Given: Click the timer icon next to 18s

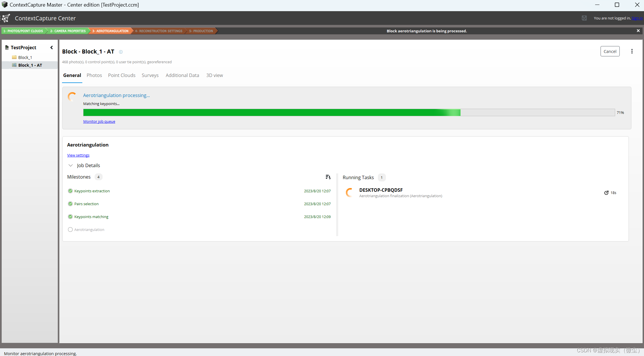Looking at the screenshot, I should (606, 193).
